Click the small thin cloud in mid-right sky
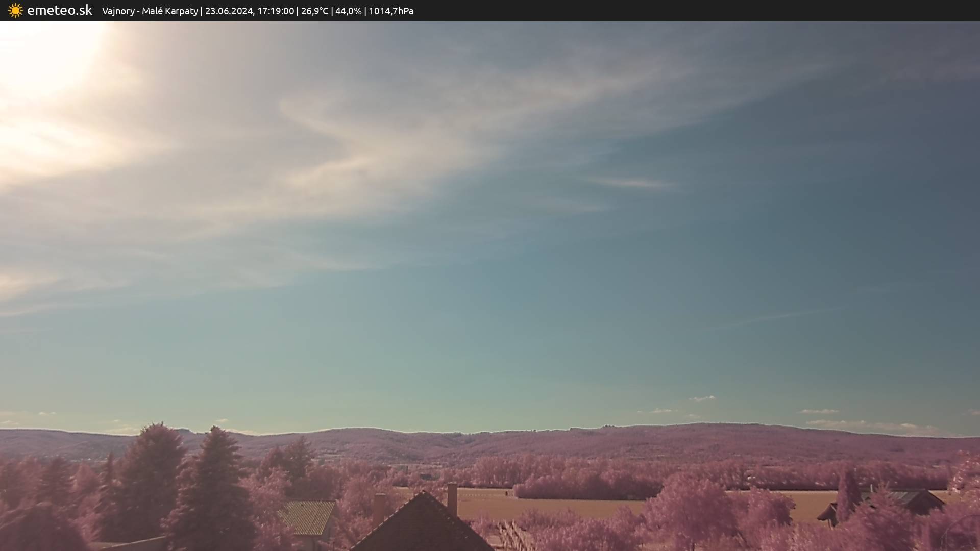 click(x=632, y=182)
